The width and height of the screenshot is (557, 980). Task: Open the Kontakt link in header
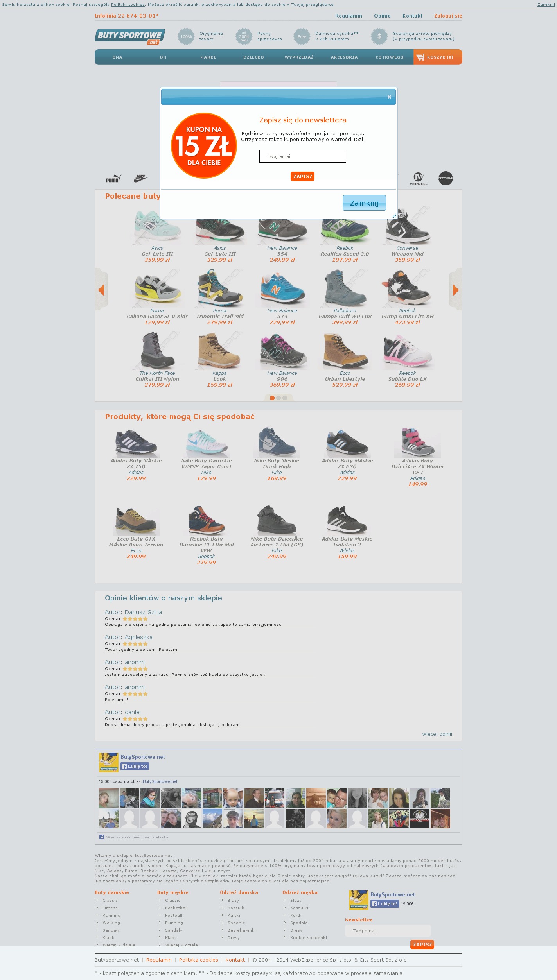tap(412, 16)
